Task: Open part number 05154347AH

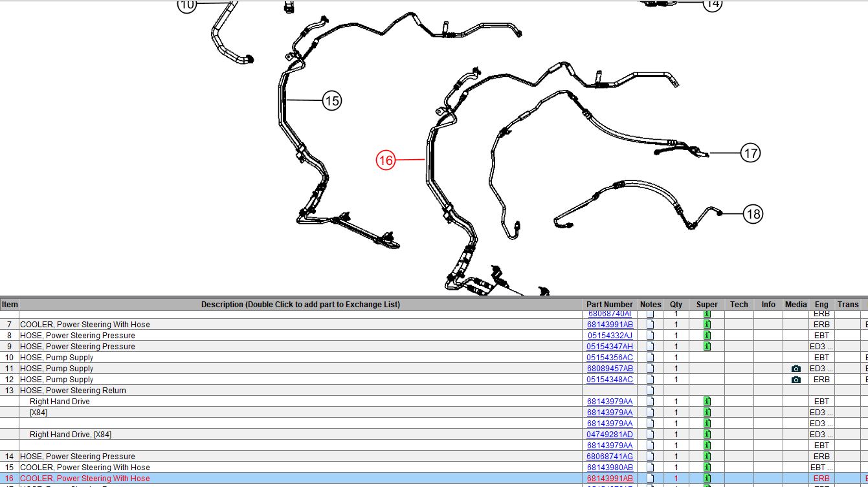Action: 610,347
